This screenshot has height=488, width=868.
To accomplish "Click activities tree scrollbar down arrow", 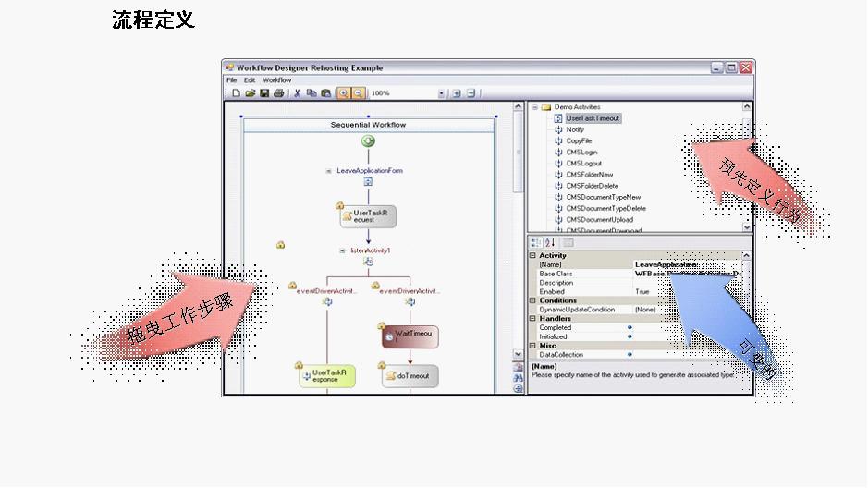I will pyautogui.click(x=747, y=226).
